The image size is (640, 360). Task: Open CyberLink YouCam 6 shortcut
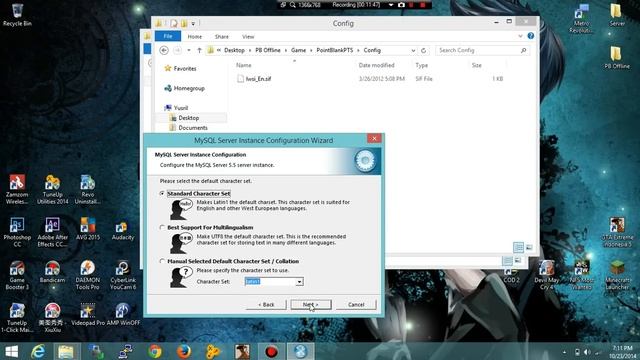click(x=123, y=275)
